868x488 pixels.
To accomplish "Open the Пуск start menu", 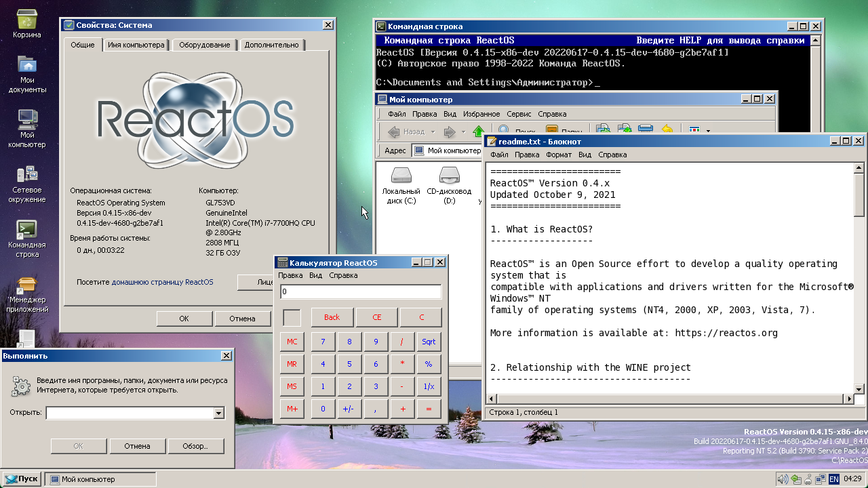I will point(22,479).
